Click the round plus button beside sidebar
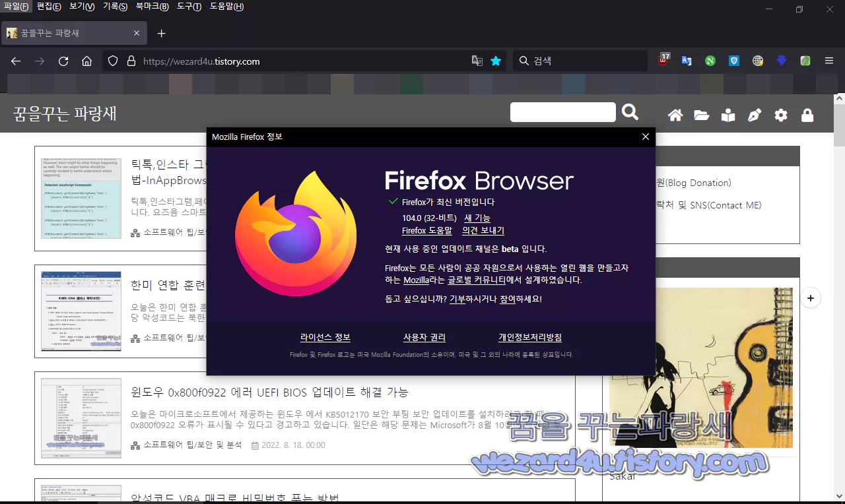Screen dimensions: 845x504 point(810,298)
